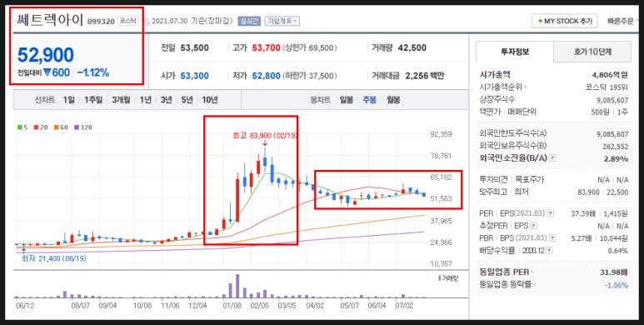Click the 37.39배 PER value
The image size is (644, 325).
[x=583, y=213]
